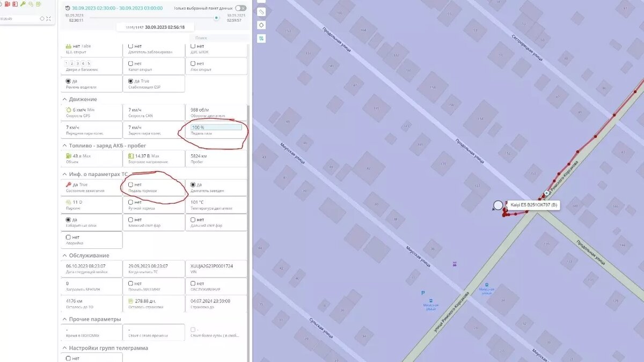The width and height of the screenshot is (644, 362).
Task: Collapse the Движение section
Action: (x=64, y=99)
